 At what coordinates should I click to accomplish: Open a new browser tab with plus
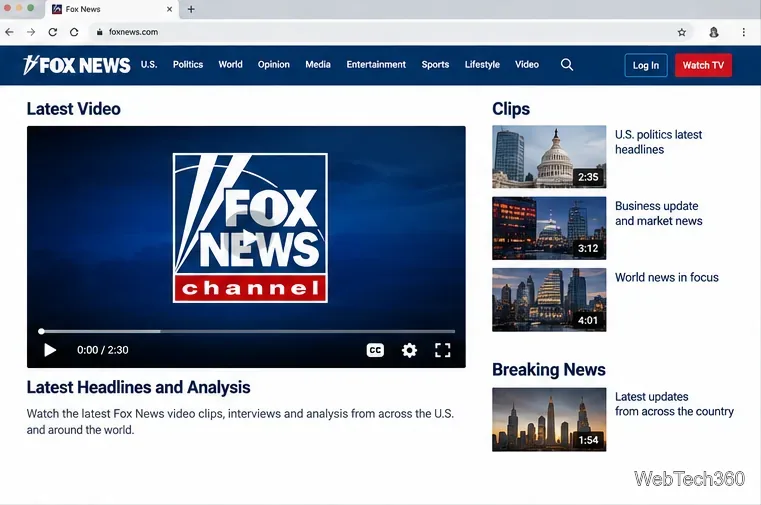191,9
